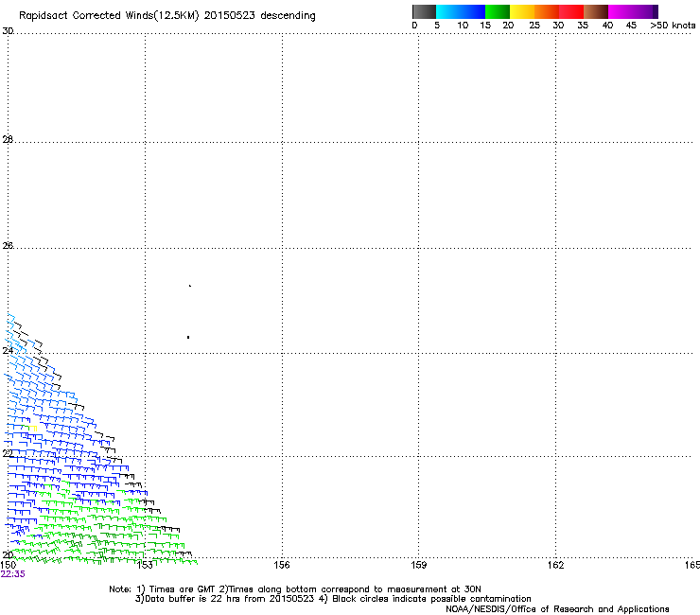Click the green 15-20 knots color band
700x615 pixels.
coord(498,11)
